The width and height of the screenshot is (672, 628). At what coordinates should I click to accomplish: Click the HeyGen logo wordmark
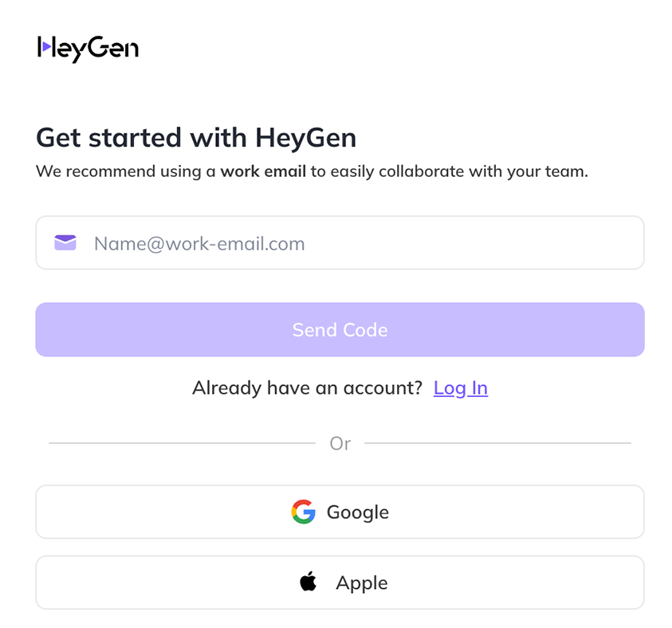tap(88, 49)
